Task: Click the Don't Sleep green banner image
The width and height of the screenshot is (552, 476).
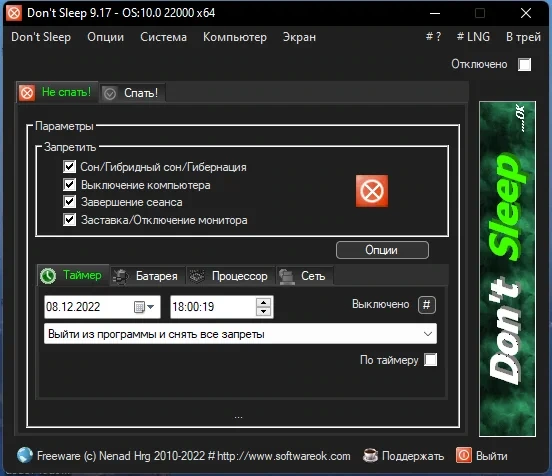Action: click(x=507, y=269)
